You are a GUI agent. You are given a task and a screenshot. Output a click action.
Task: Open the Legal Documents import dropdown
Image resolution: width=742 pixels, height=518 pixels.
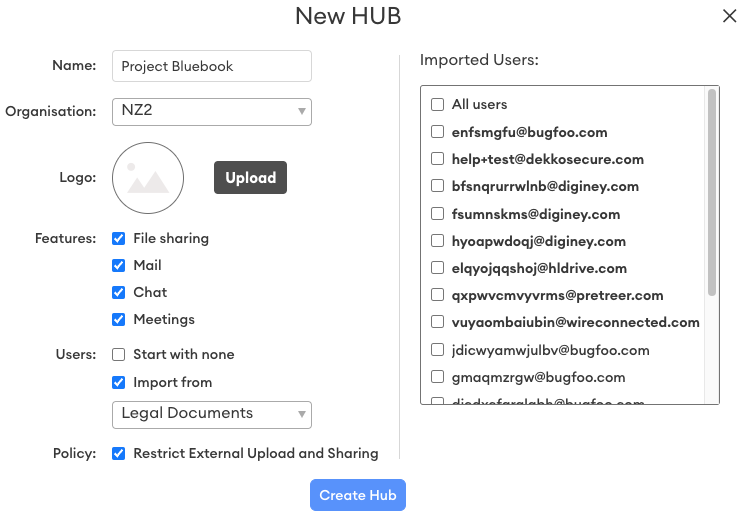tap(212, 415)
